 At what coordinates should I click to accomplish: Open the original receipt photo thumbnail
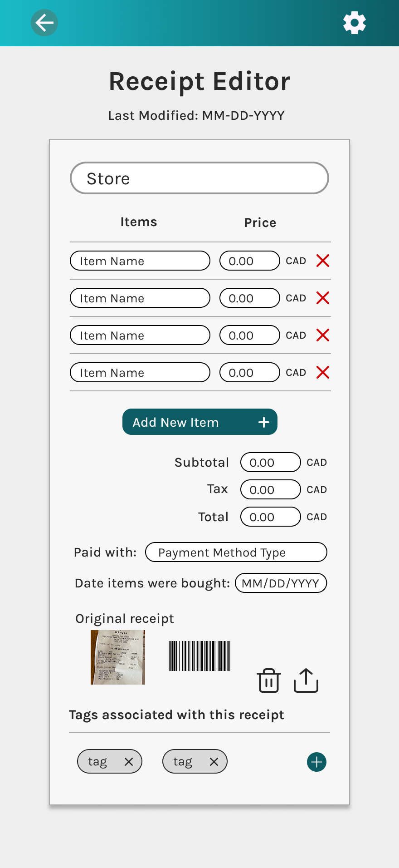118,657
